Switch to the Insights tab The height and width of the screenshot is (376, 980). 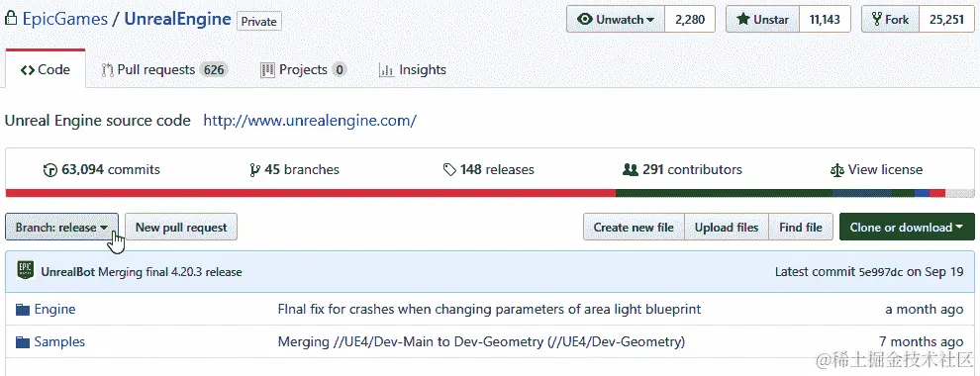point(413,70)
